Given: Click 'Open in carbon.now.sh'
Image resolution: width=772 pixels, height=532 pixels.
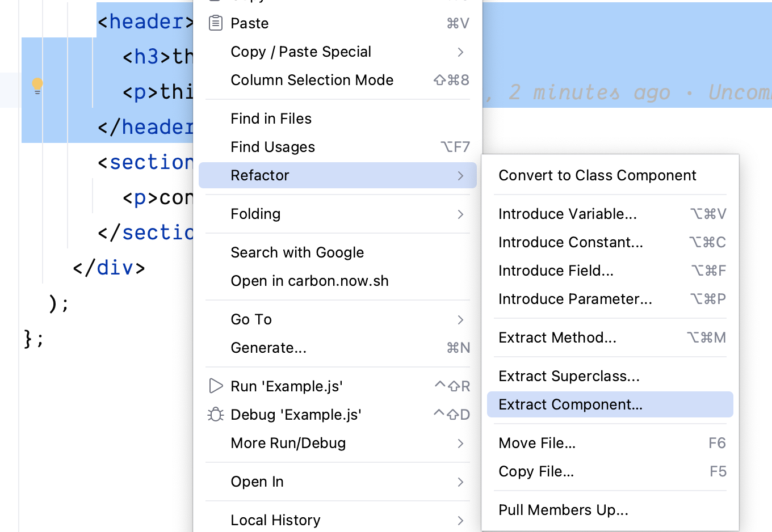Looking at the screenshot, I should point(309,281).
